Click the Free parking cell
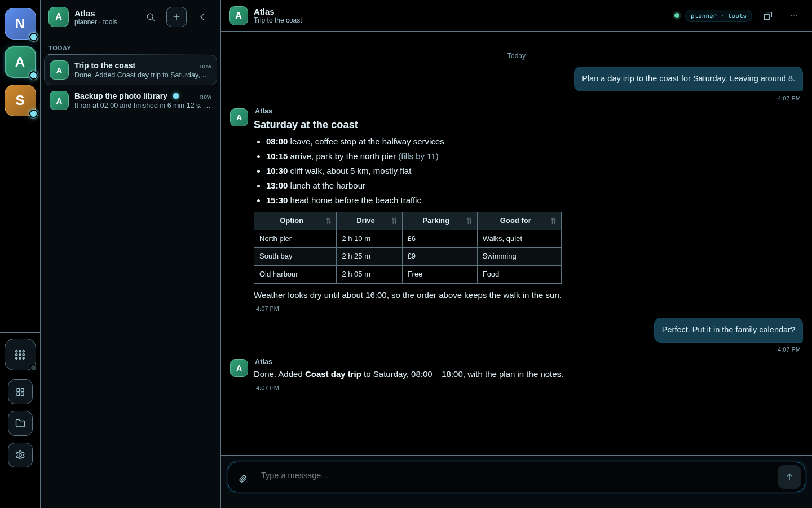This screenshot has width=812, height=508. pyautogui.click(x=440, y=274)
